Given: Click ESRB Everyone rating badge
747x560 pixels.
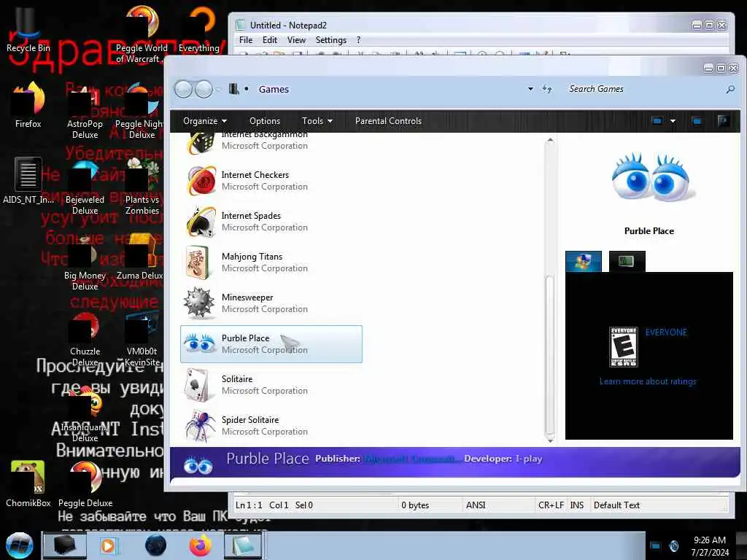Looking at the screenshot, I should (x=624, y=346).
